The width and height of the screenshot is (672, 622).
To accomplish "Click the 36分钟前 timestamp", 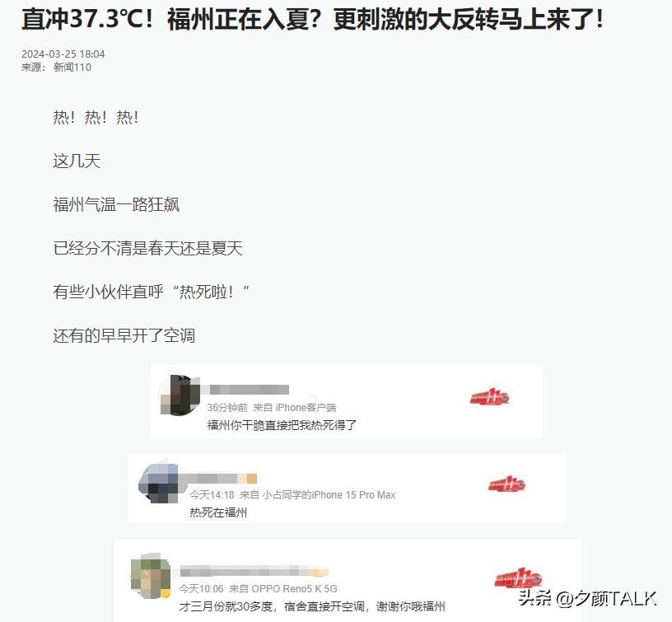I will click(x=227, y=407).
